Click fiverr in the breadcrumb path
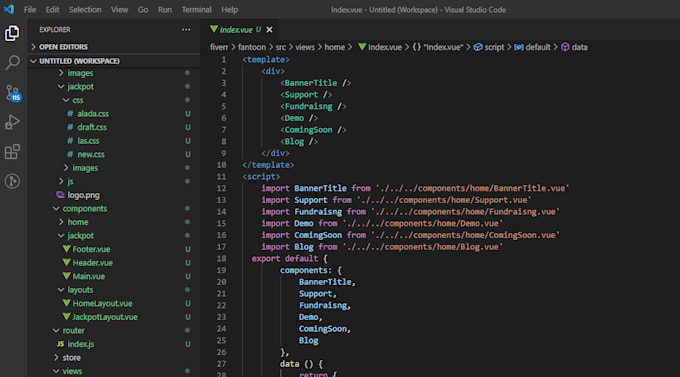Image resolution: width=680 pixels, height=377 pixels. click(x=219, y=47)
